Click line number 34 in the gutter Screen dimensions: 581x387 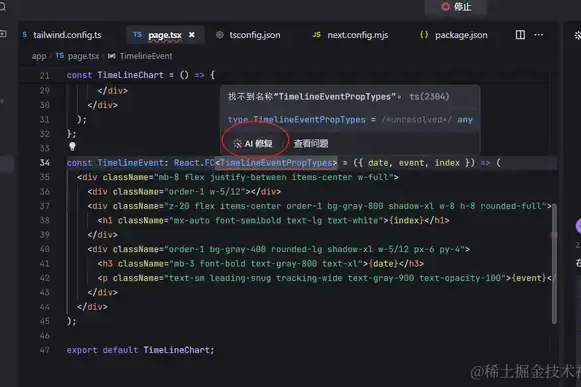pos(45,163)
